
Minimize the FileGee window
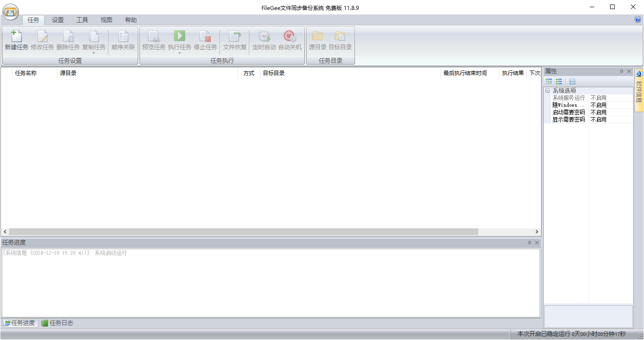tap(592, 7)
